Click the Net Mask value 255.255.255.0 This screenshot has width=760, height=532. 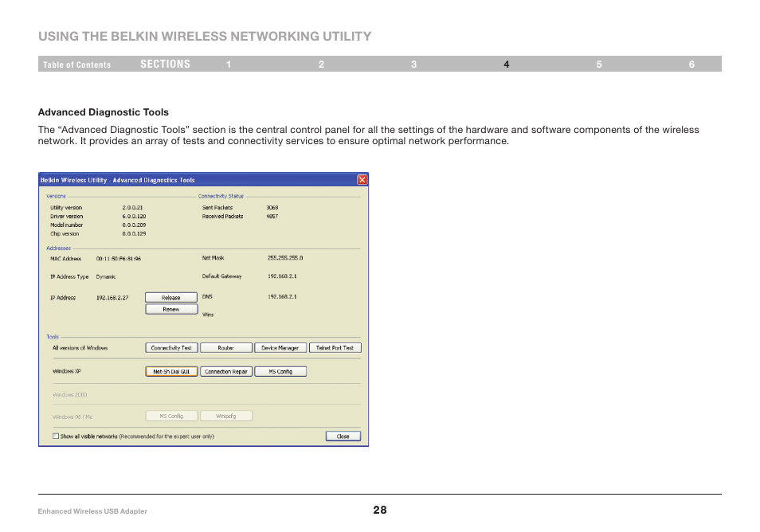pos(285,258)
